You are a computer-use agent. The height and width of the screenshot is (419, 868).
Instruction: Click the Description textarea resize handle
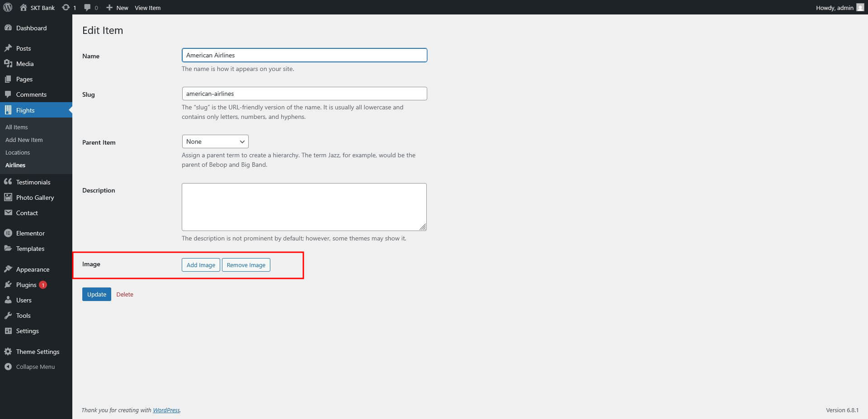423,227
